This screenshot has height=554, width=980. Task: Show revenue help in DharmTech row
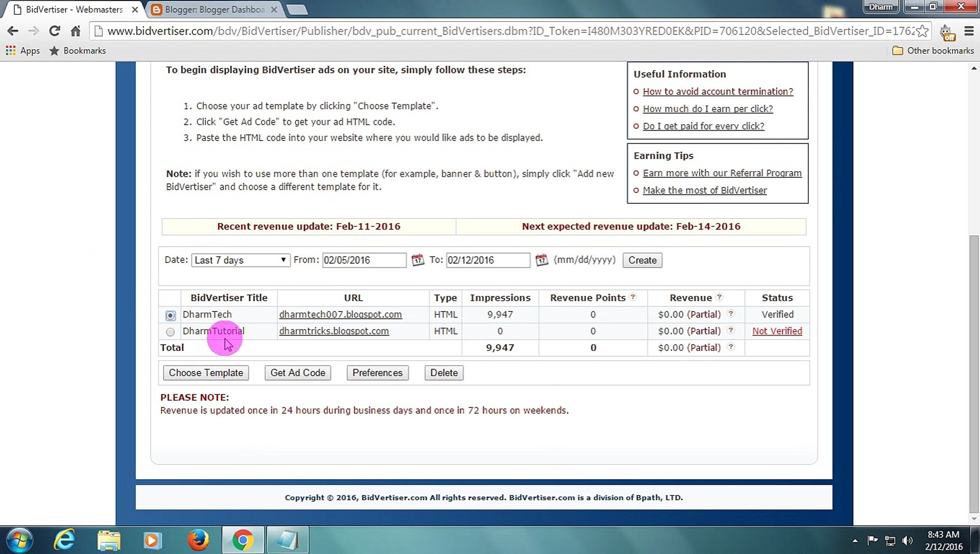pos(731,313)
